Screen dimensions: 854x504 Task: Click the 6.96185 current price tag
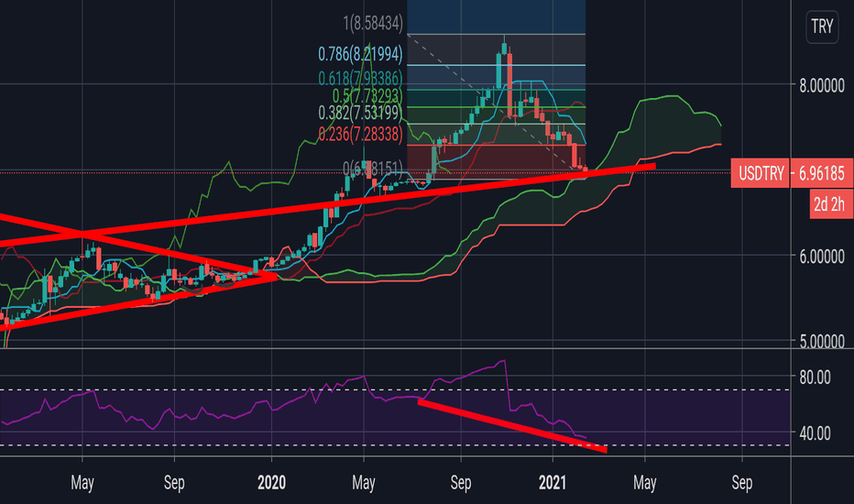pos(822,173)
